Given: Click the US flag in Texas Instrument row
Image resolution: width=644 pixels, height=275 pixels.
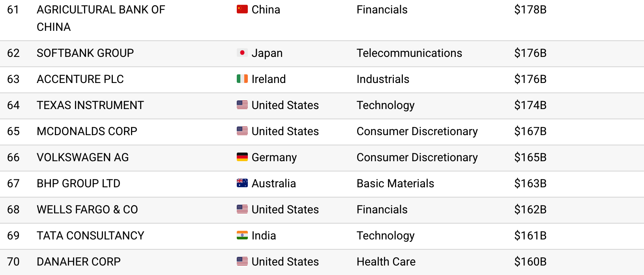Looking at the screenshot, I should 242,105.
